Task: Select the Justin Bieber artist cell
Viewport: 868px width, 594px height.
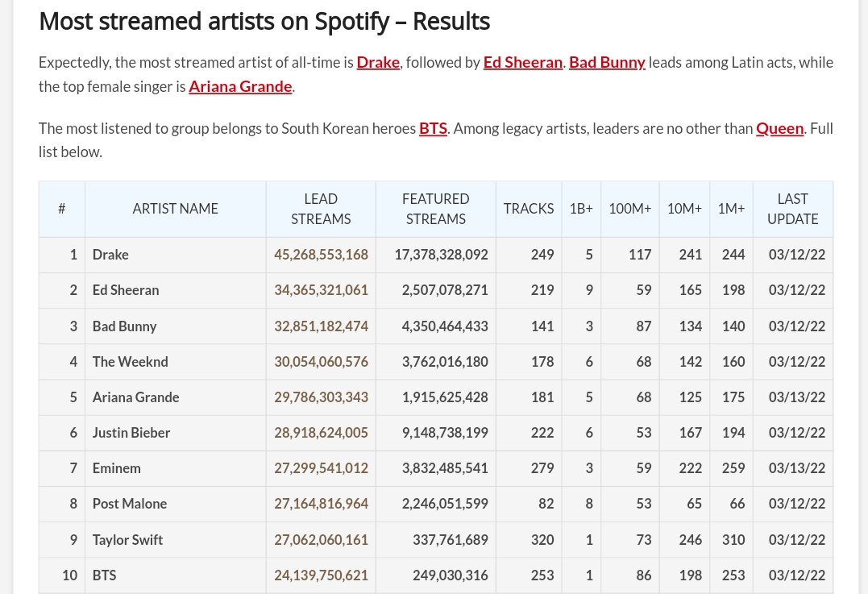Action: 176,433
